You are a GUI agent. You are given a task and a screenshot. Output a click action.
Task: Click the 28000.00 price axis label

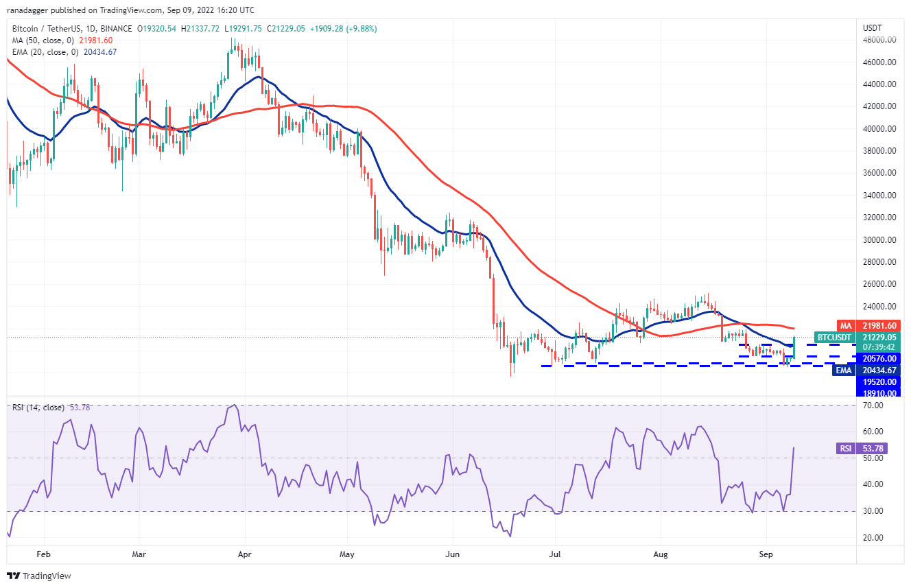[878, 262]
